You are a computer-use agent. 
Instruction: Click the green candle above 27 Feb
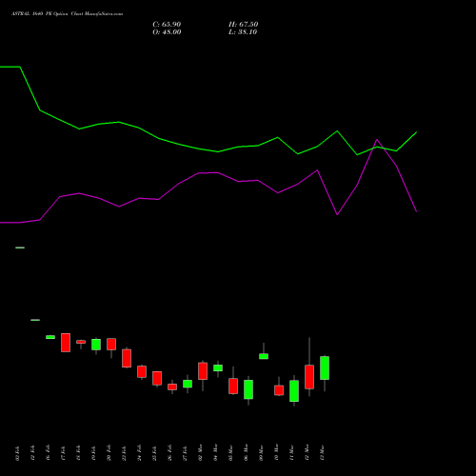(x=188, y=384)
